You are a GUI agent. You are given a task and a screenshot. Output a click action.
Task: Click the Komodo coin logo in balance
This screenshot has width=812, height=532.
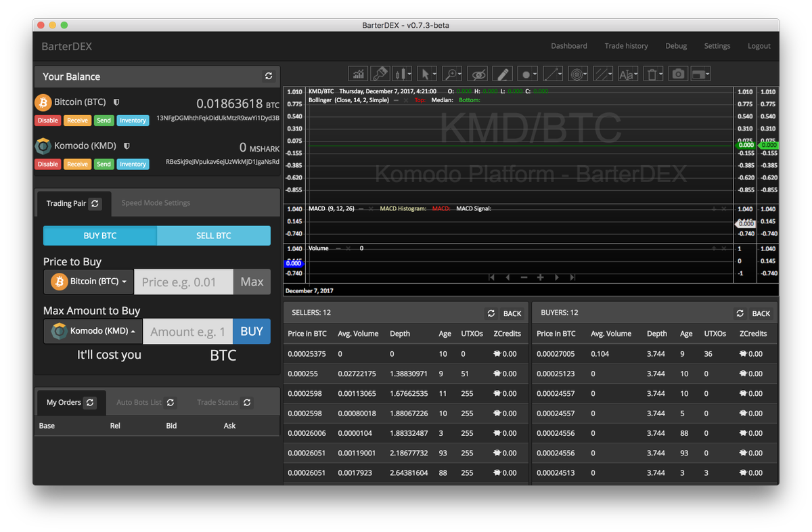[43, 146]
